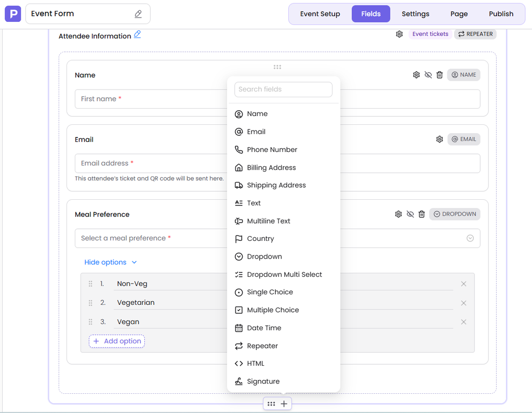Add a Repeater field from list
This screenshot has height=413, width=532.
284,346
